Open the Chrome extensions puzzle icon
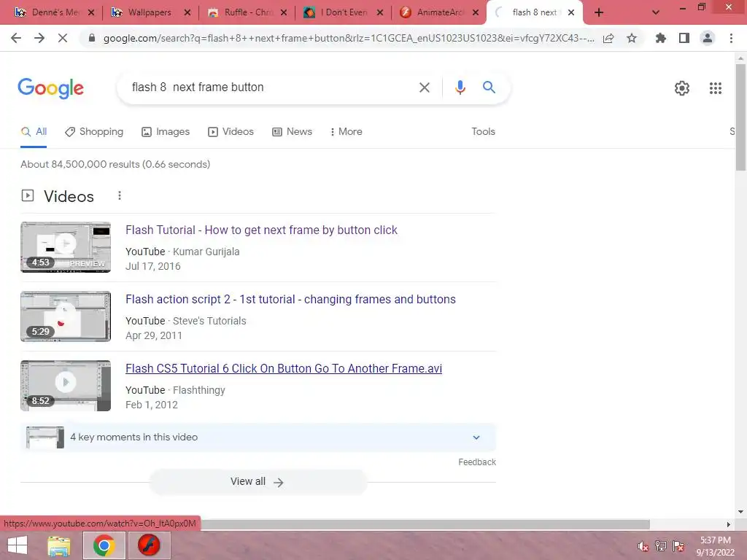This screenshot has height=560, width=747. coord(661,38)
